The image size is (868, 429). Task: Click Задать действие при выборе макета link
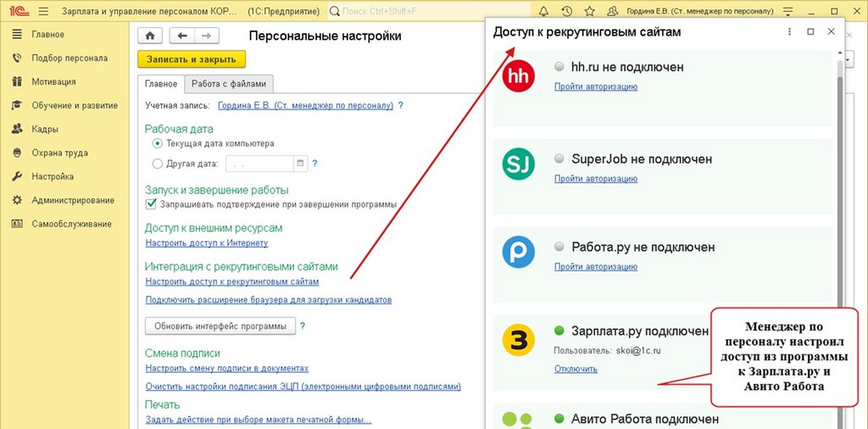pyautogui.click(x=259, y=420)
